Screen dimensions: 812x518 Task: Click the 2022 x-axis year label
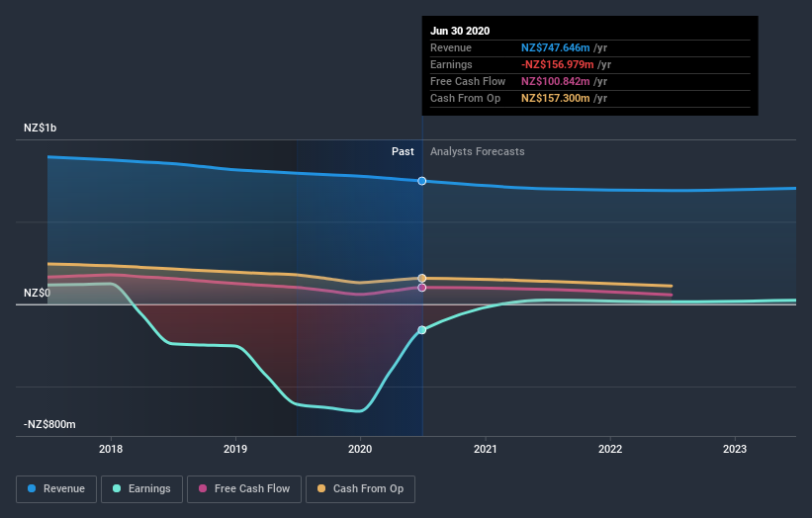click(610, 449)
